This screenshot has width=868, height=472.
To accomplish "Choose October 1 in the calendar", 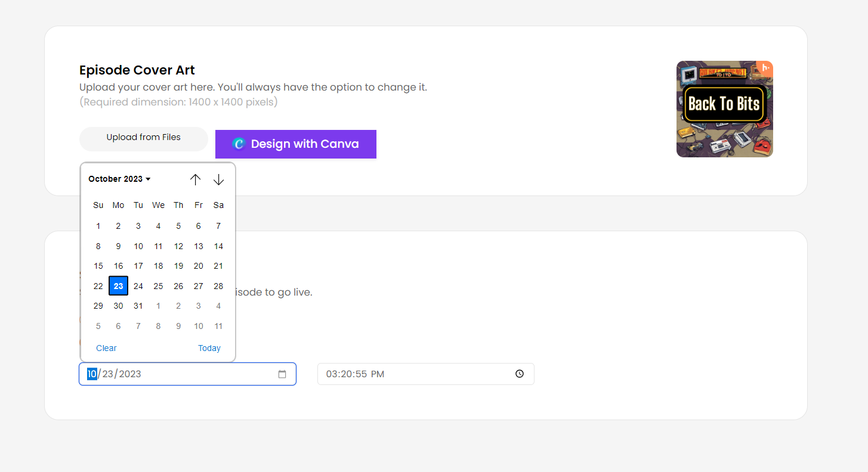I will [98, 226].
